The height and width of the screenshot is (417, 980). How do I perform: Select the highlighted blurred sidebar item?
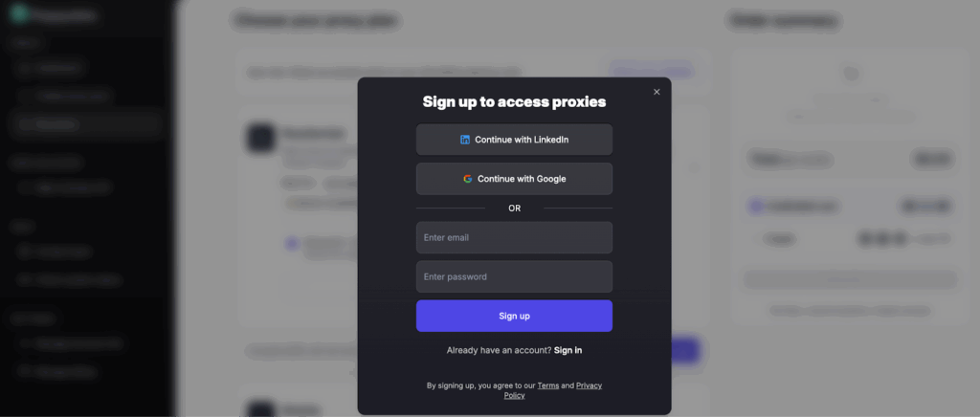pos(86,123)
